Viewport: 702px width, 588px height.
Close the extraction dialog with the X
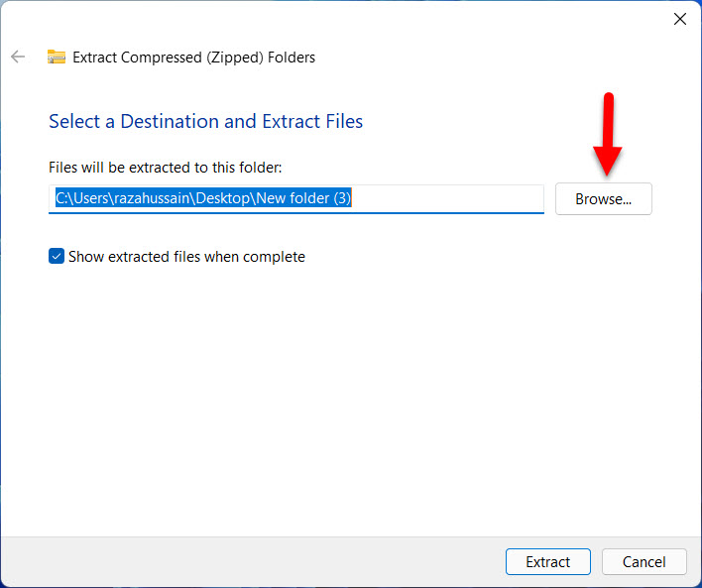pyautogui.click(x=680, y=19)
